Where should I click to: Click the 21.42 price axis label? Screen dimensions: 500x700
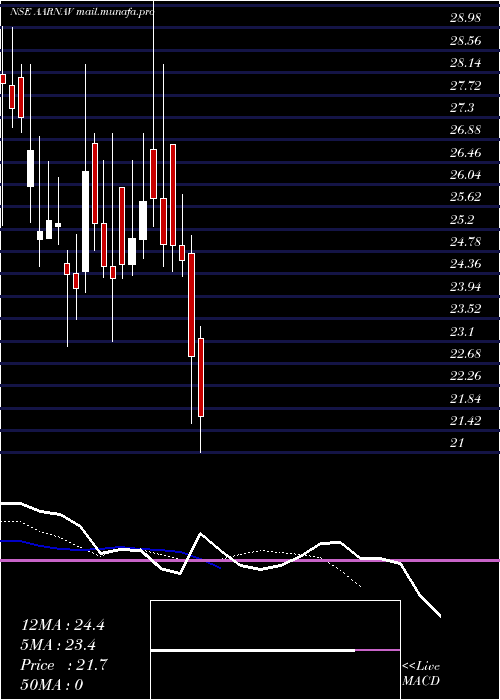coord(465,420)
